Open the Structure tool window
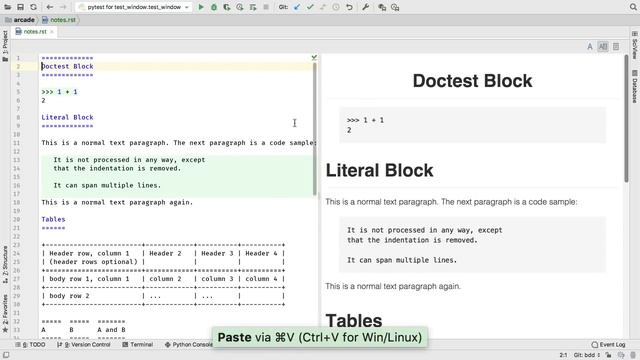This screenshot has width=640, height=360. tap(5, 264)
